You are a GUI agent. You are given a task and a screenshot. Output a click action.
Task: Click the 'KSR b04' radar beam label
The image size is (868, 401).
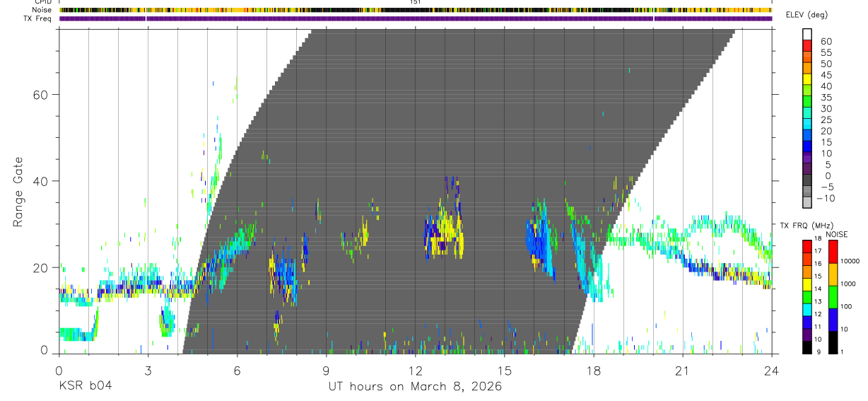click(85, 386)
